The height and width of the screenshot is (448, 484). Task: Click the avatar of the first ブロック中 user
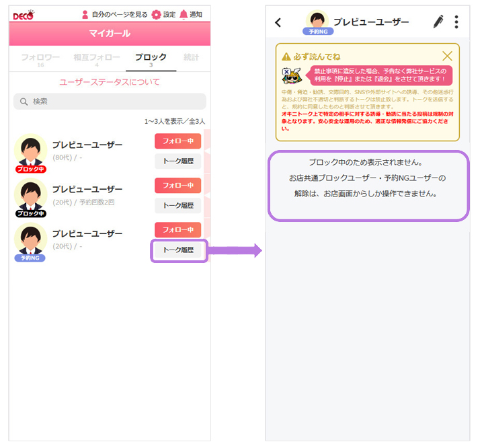30,149
